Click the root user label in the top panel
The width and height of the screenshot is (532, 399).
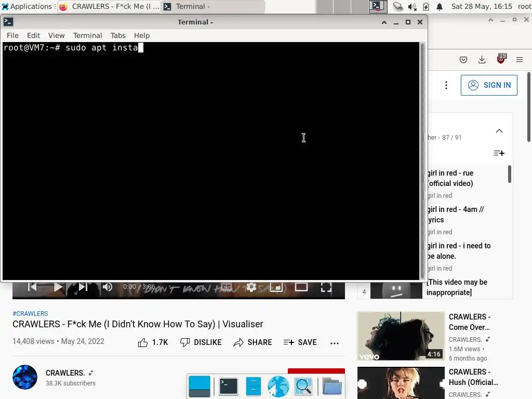coord(524,6)
